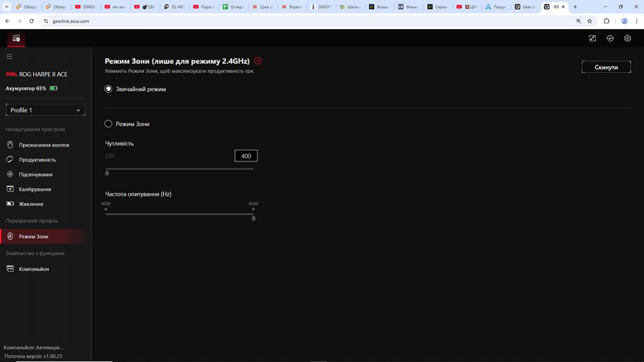The width and height of the screenshot is (644, 362).
Task: Click the mouse device icon in top bar
Action: tap(16, 38)
